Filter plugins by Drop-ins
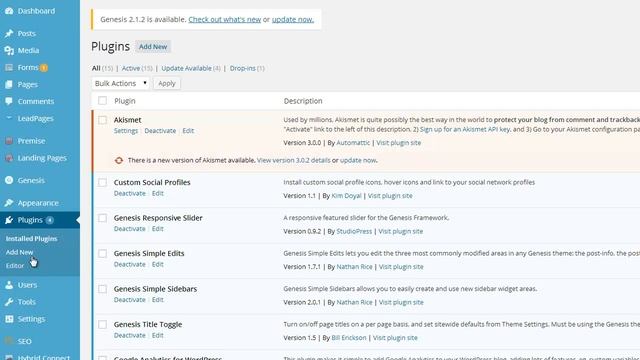 tap(242, 68)
